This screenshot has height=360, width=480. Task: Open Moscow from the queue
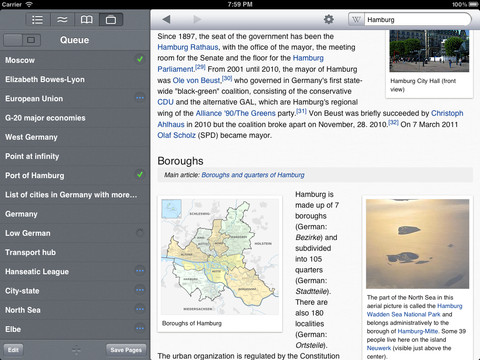pyautogui.click(x=75, y=60)
